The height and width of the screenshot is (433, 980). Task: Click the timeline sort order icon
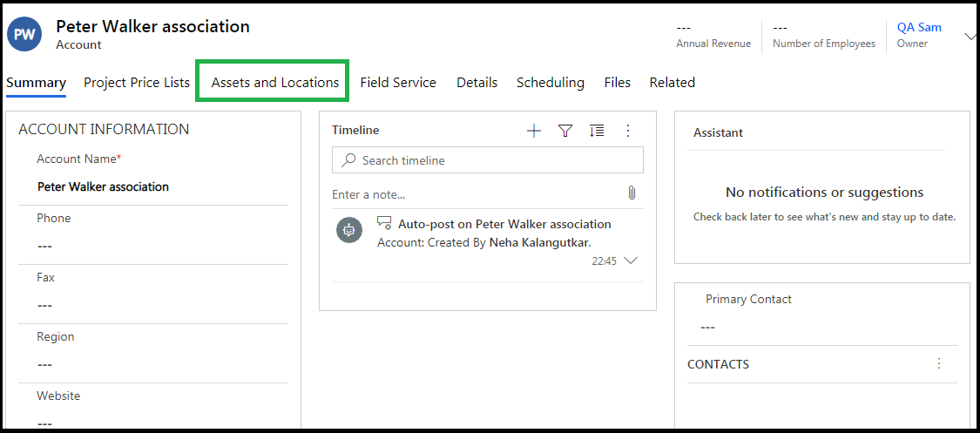click(x=597, y=131)
